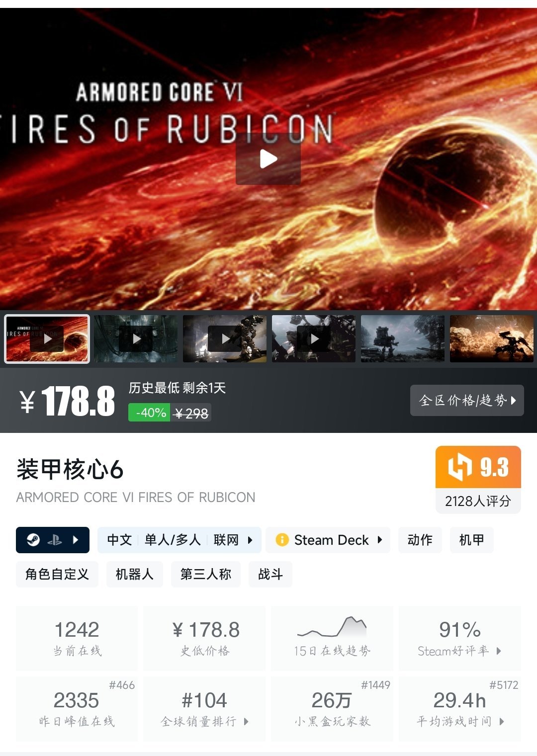Open the fifth screenshot thumbnail of walking mech
This screenshot has width=537, height=756.
pyautogui.click(x=403, y=338)
